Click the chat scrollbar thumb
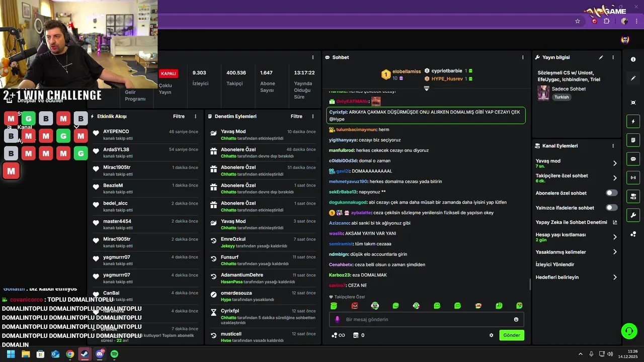644x362 pixels. pos(530,284)
